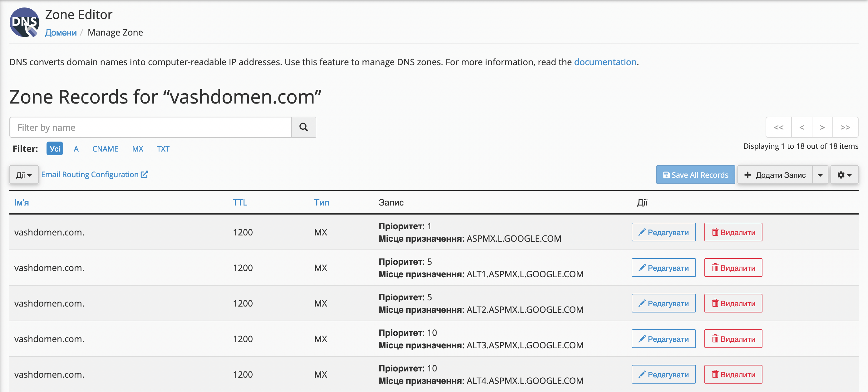Filter records by A type
Screen dimensions: 868x392
[x=76, y=149]
